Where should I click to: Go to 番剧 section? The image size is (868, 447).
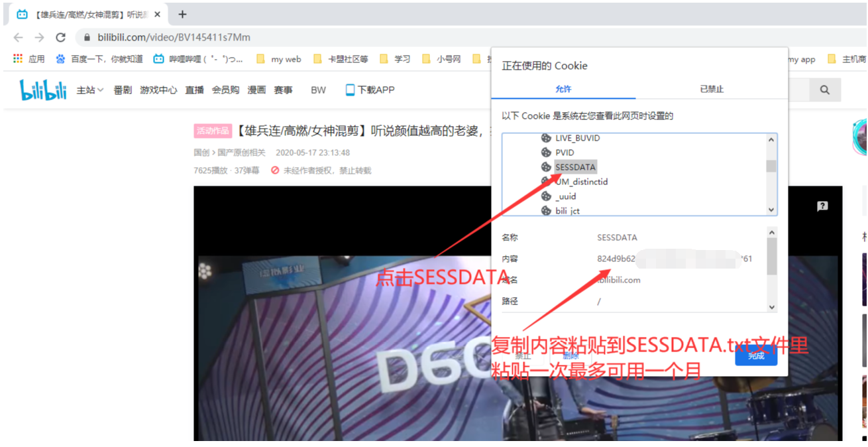(x=123, y=90)
